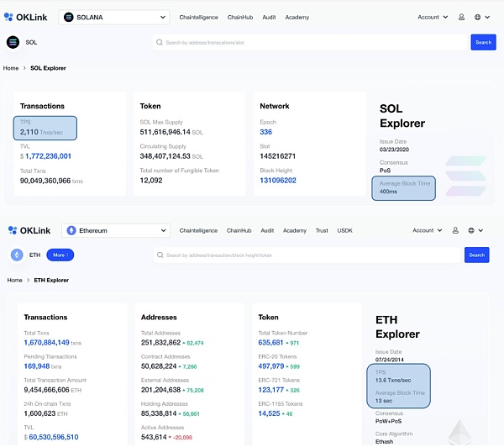504x447 pixels.
Task: Click the magnifier icon in Solana search bar
Action: tap(159, 42)
